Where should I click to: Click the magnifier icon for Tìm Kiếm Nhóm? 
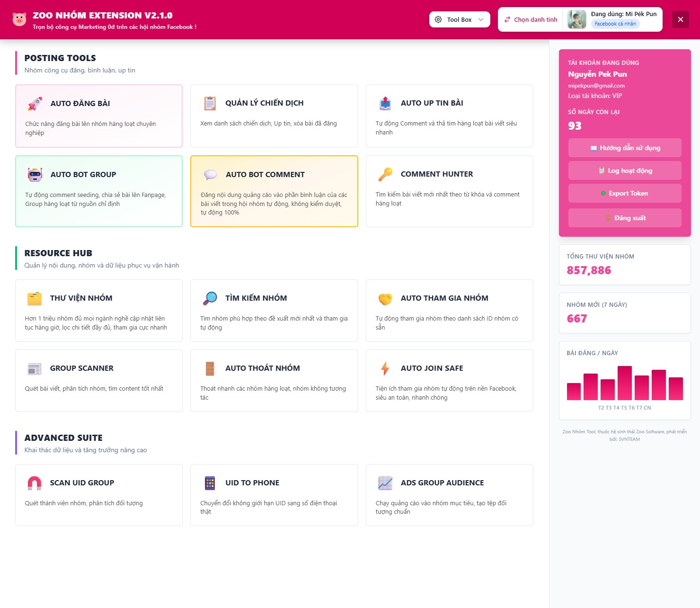(x=210, y=298)
